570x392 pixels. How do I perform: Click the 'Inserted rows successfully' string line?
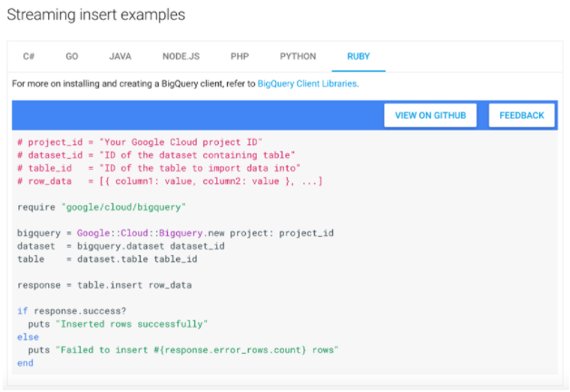pos(118,324)
